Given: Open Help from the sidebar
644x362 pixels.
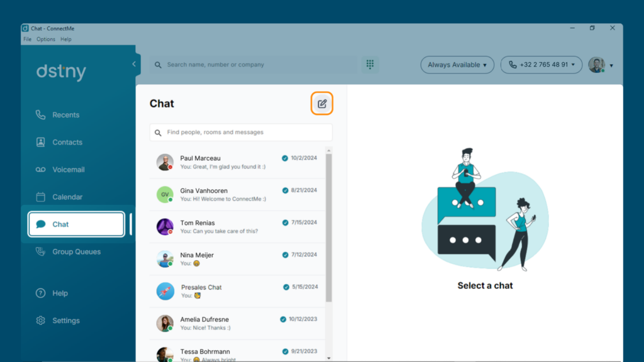Looking at the screenshot, I should pos(60,293).
